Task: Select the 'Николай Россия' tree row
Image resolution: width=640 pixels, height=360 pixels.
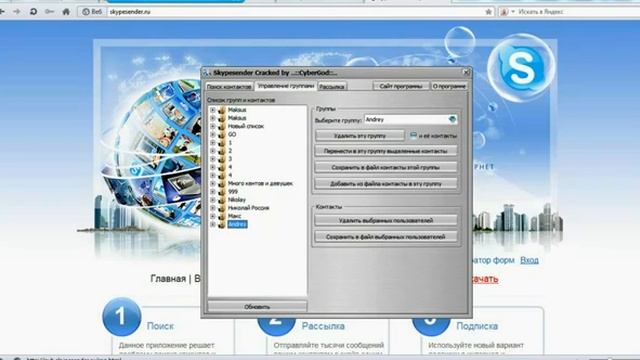Action: (x=248, y=208)
